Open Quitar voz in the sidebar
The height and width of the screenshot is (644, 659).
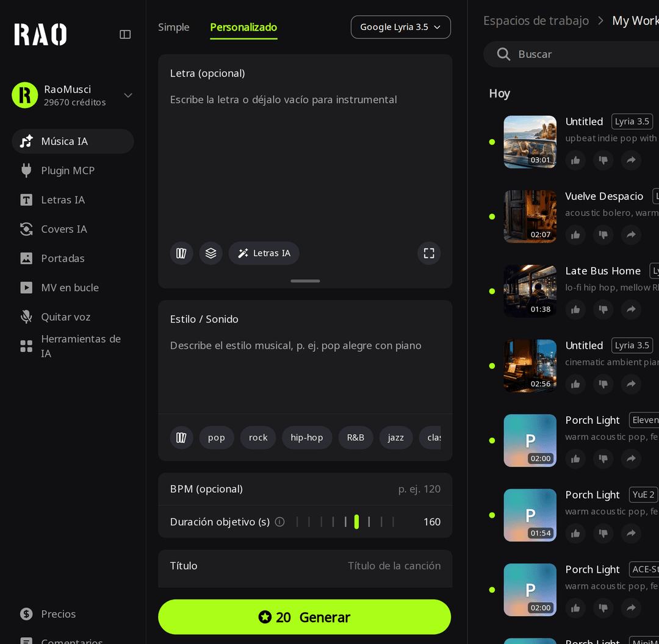[73, 317]
